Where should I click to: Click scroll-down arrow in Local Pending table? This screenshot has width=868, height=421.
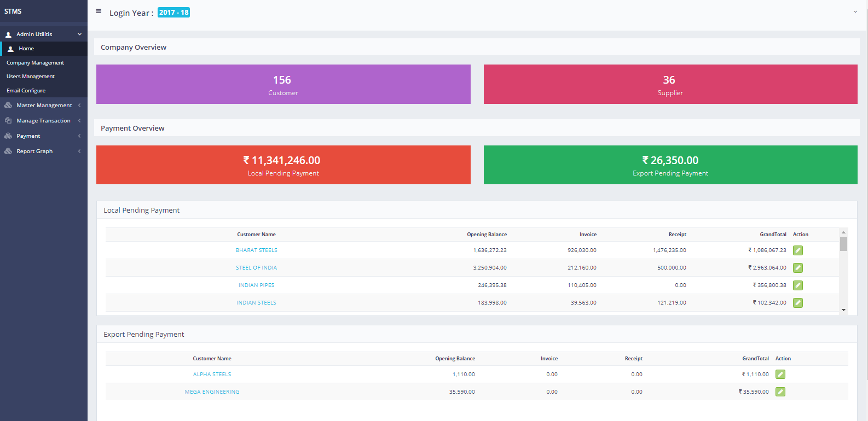coord(843,310)
